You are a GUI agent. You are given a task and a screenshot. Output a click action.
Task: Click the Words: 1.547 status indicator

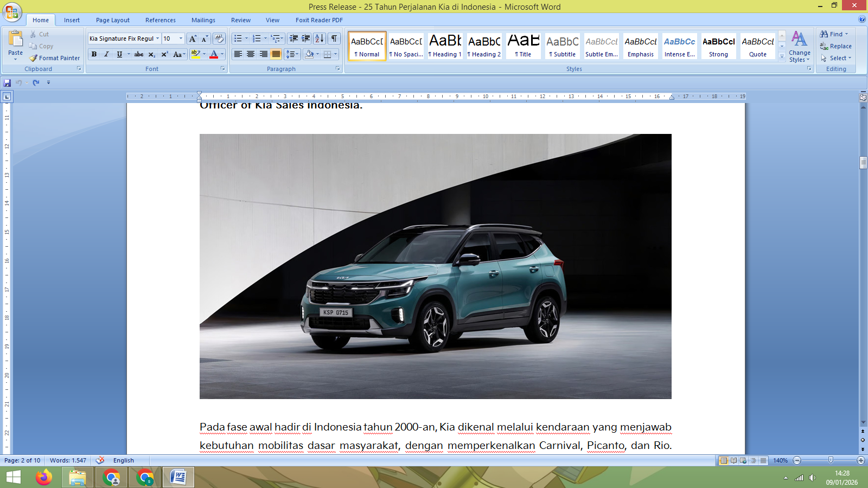[x=68, y=460]
